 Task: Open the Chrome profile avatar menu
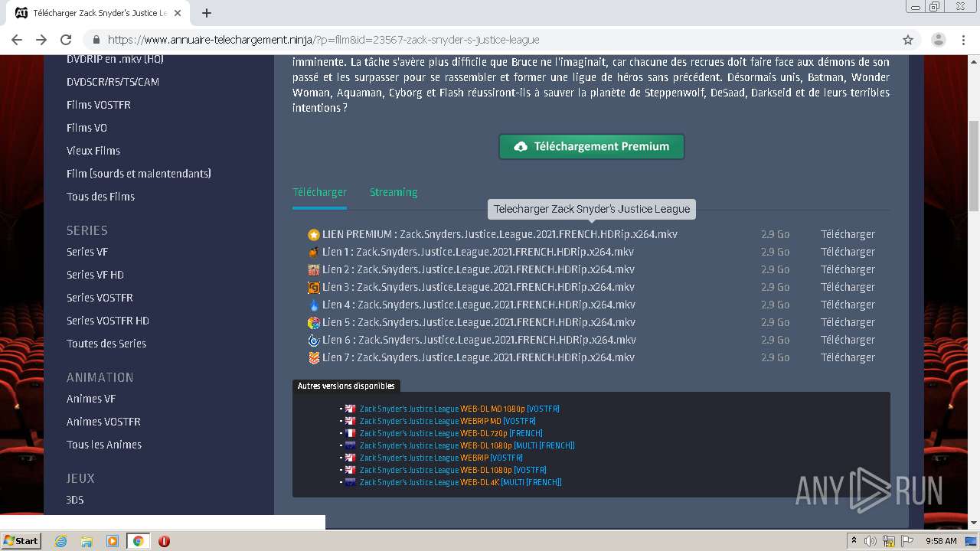(938, 40)
